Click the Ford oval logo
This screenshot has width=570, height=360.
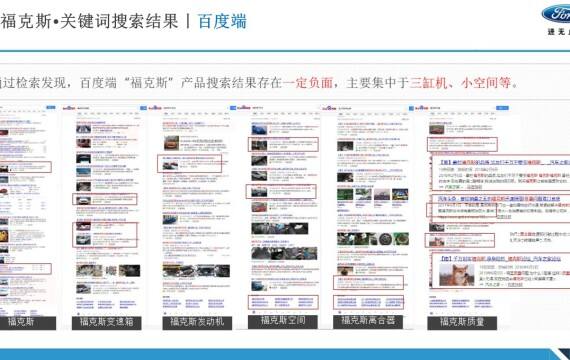(x=556, y=14)
